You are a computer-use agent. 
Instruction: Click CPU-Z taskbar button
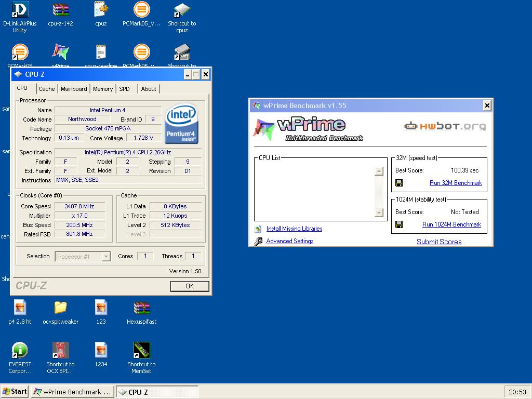[157, 392]
